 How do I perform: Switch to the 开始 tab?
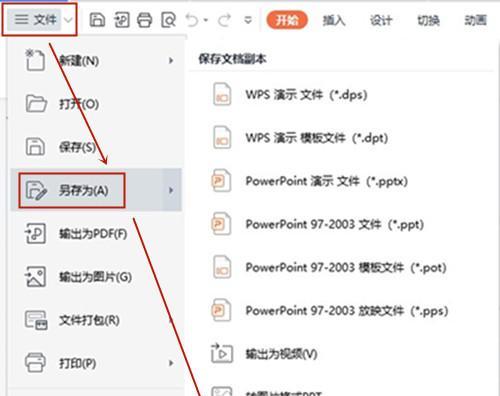(287, 20)
